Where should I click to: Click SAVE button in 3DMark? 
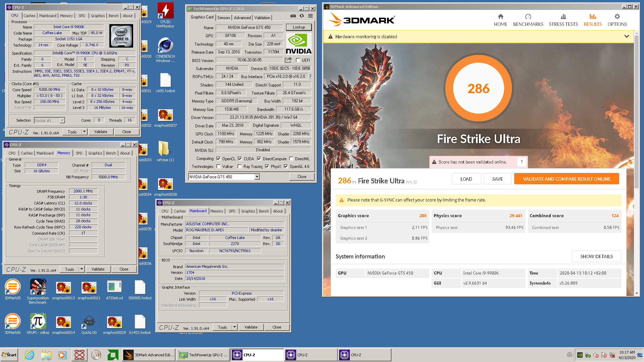[x=497, y=179]
